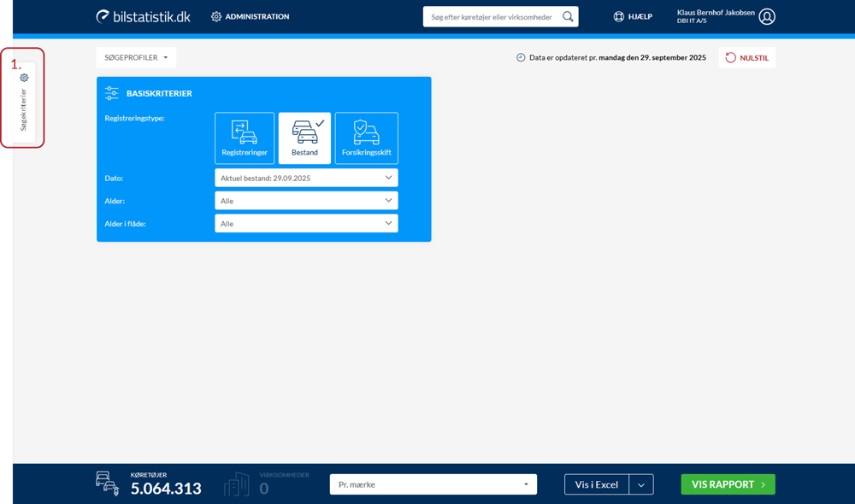The width and height of the screenshot is (855, 504).
Task: Click the user profile avatar icon
Action: (x=767, y=16)
